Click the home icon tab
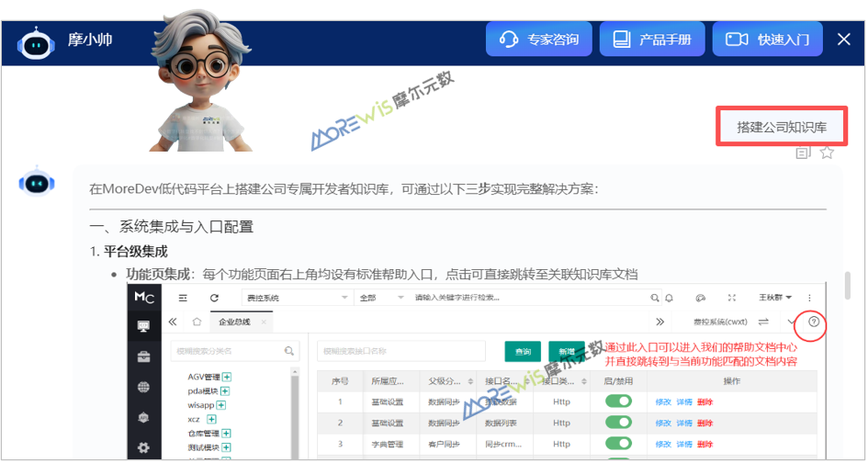 coord(197,322)
